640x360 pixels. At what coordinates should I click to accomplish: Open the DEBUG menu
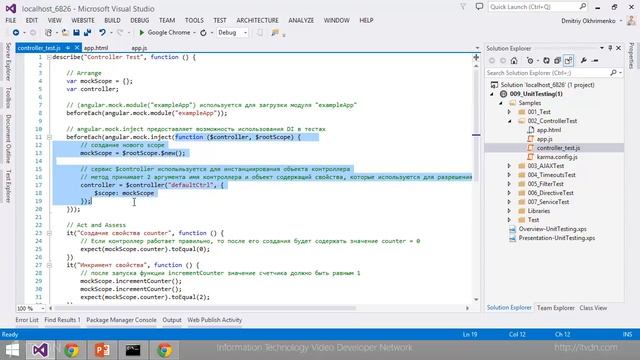pos(140,20)
